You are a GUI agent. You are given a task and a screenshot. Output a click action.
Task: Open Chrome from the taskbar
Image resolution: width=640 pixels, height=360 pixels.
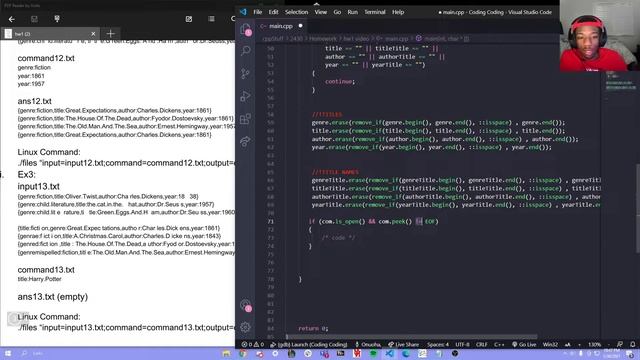(x=243, y=353)
